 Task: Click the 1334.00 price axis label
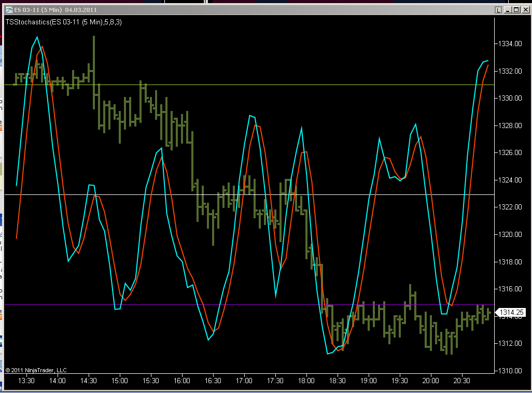tap(510, 44)
